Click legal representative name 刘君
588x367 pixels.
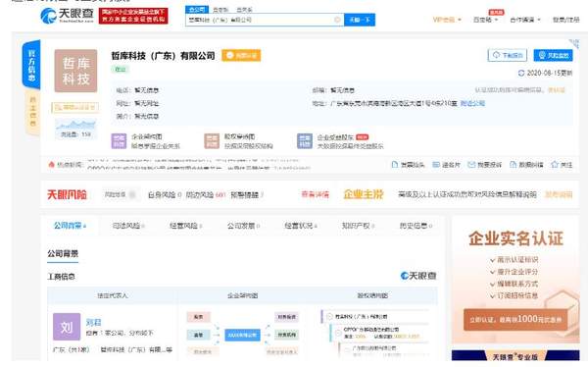[x=93, y=322]
